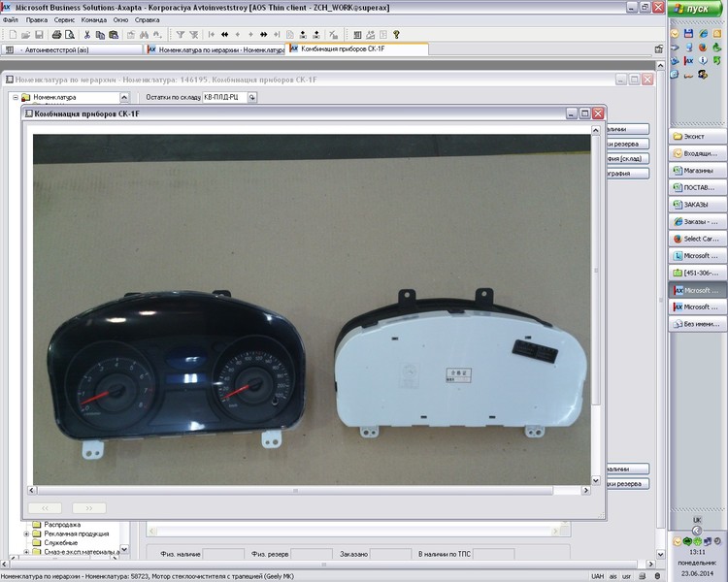Switch to Автоинвестстрой (ais) window tab

[53, 48]
